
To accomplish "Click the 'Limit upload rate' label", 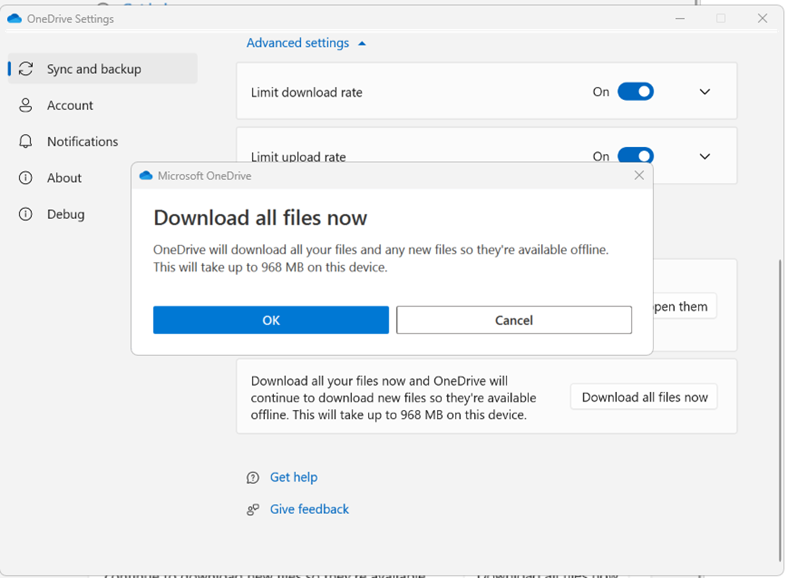I will click(x=299, y=156).
